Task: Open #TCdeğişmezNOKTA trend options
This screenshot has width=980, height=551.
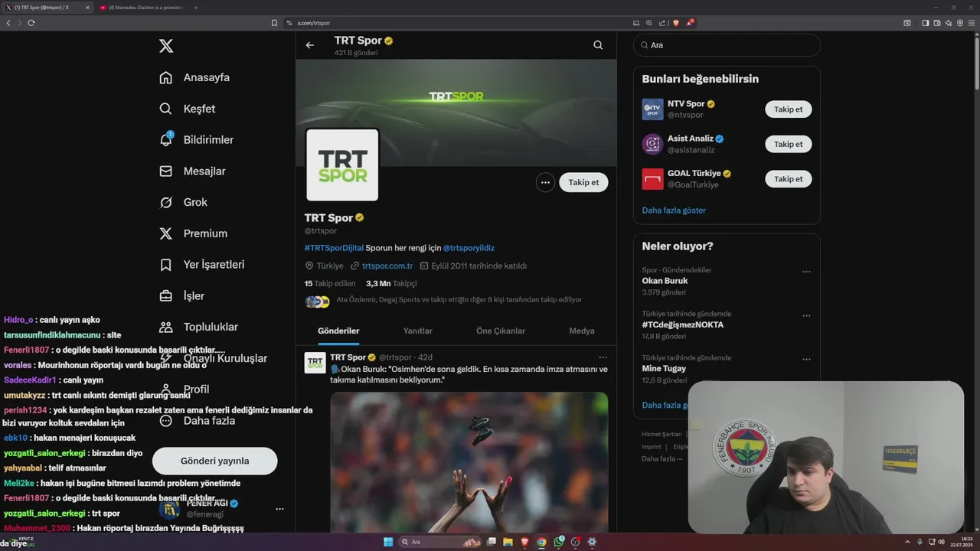Action: pyautogui.click(x=806, y=315)
